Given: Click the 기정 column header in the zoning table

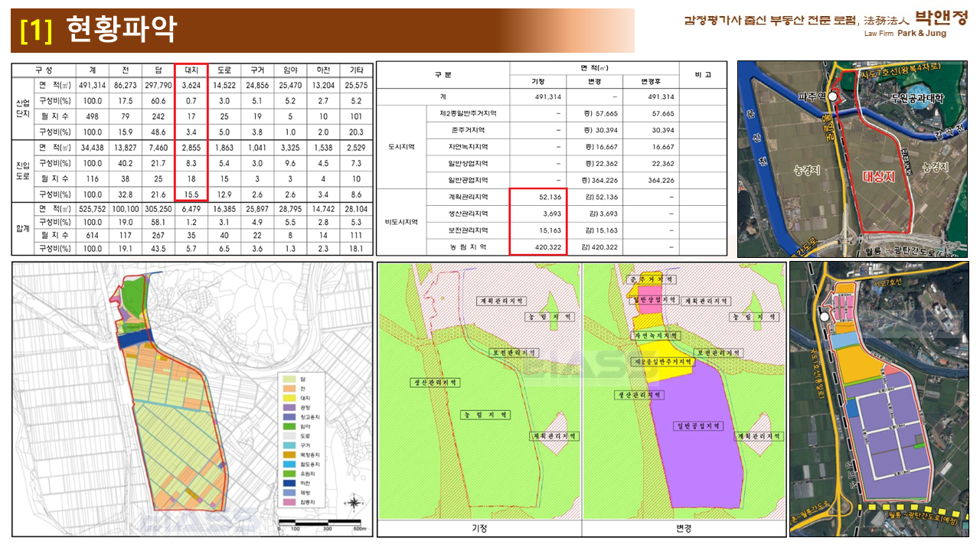Looking at the screenshot, I should tap(538, 82).
